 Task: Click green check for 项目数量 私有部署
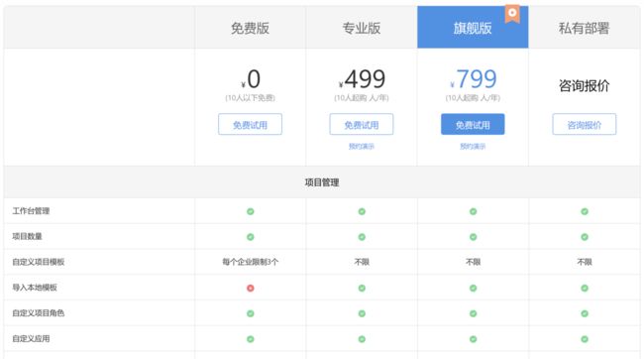click(585, 237)
